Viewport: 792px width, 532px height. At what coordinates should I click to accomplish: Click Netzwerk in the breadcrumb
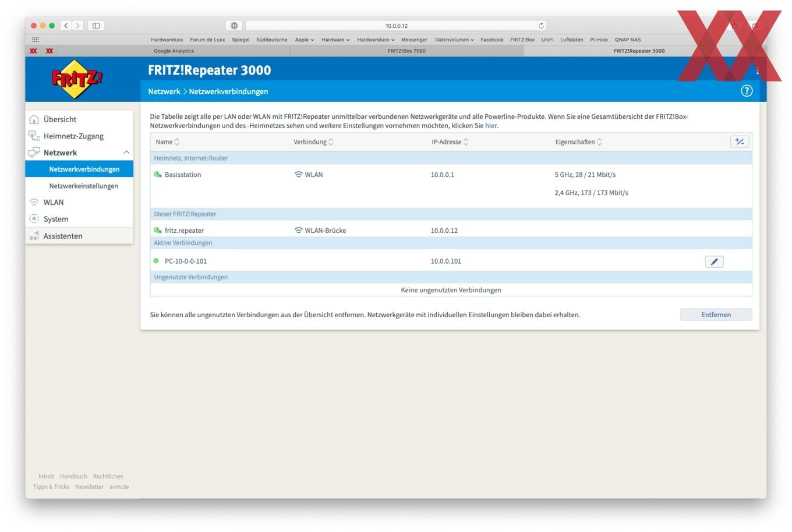(164, 91)
